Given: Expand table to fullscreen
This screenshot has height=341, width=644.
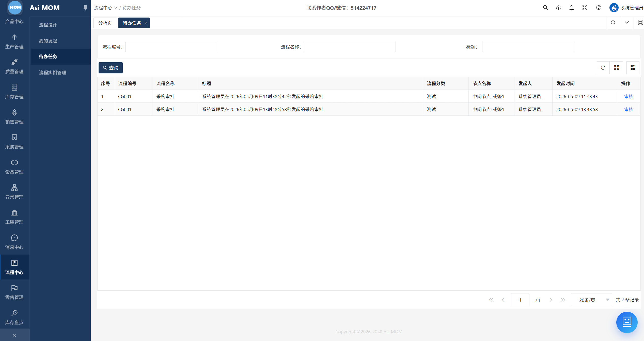Looking at the screenshot, I should click(617, 68).
